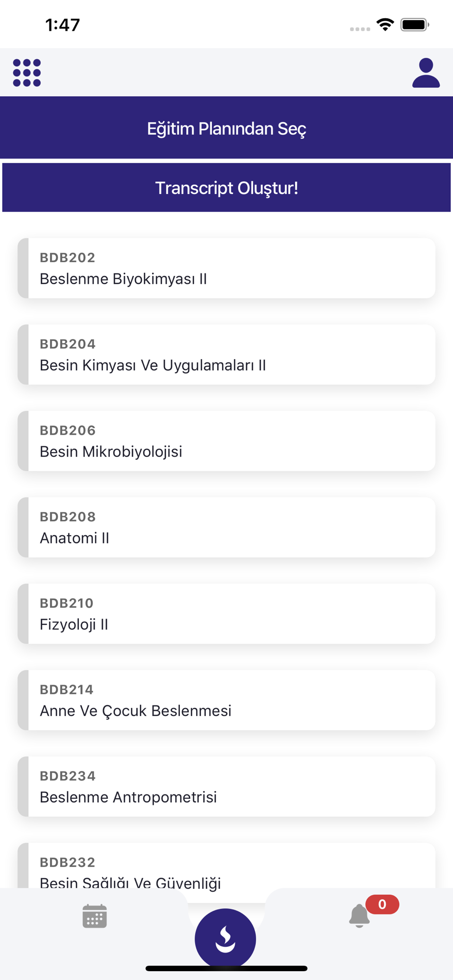Tap the calendar icon in bottom bar
This screenshot has width=453, height=980.
point(95,916)
